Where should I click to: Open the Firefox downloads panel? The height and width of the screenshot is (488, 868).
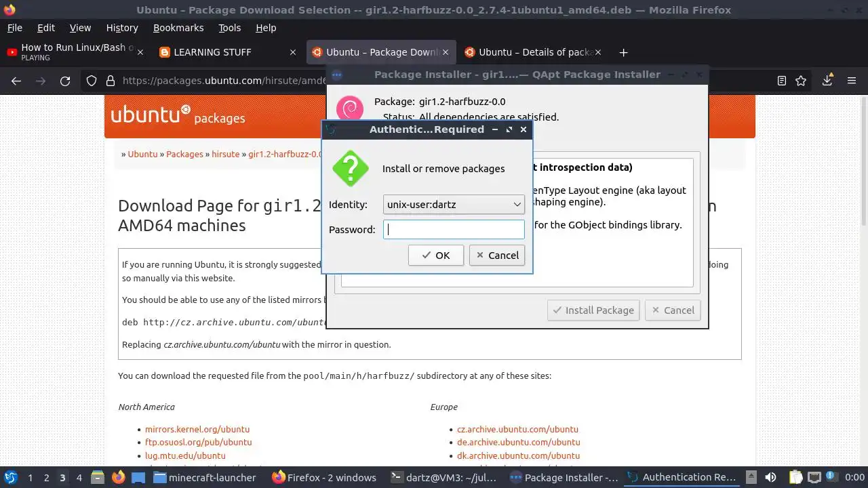(827, 81)
